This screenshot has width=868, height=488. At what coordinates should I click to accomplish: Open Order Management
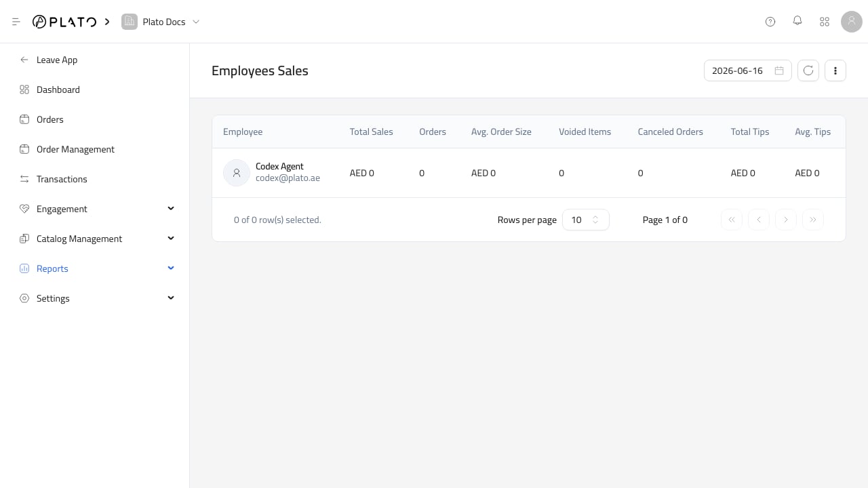click(x=75, y=149)
